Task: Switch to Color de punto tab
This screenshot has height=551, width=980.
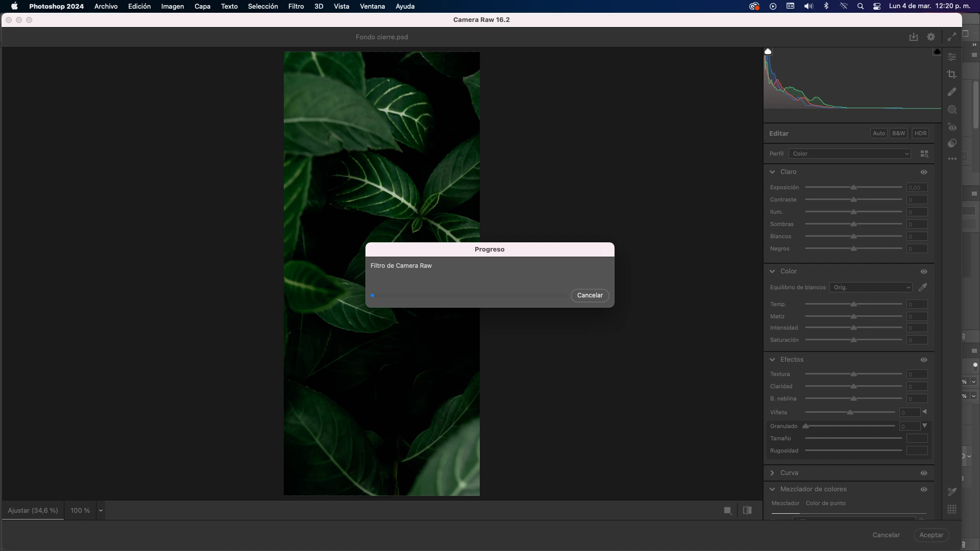Action: tap(825, 503)
